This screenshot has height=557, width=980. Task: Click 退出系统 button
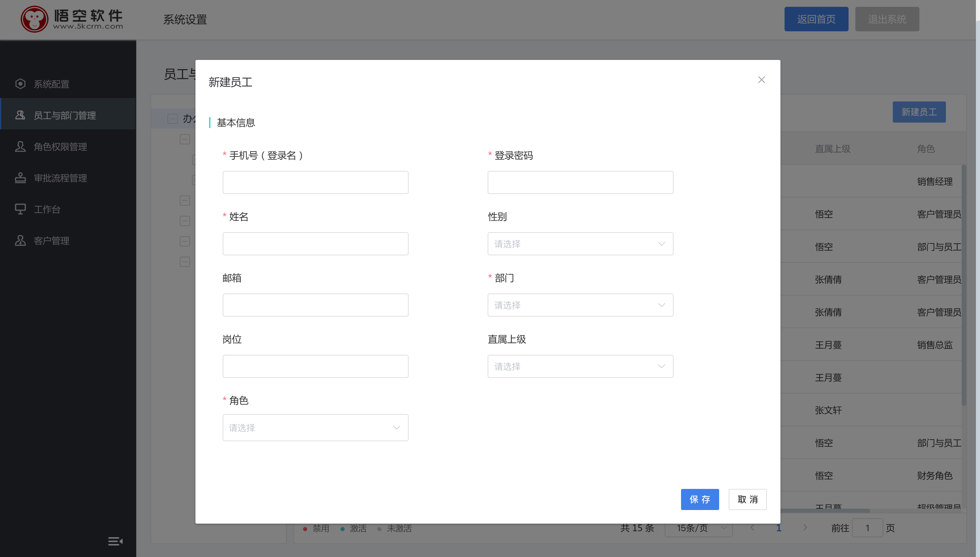887,19
